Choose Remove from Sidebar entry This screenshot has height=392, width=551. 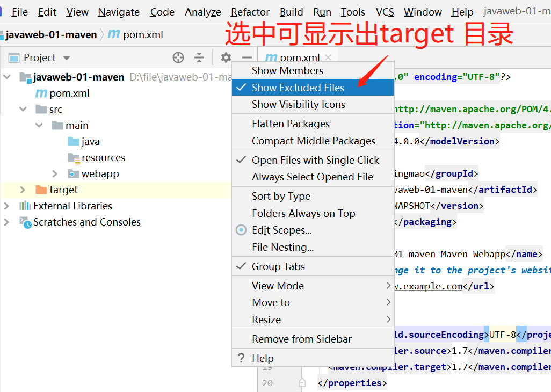(313, 339)
